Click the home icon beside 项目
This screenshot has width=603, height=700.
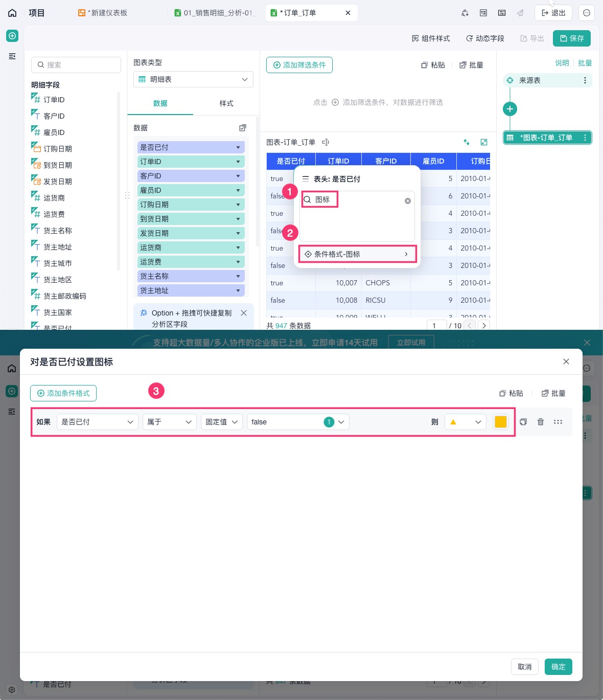pos(12,13)
